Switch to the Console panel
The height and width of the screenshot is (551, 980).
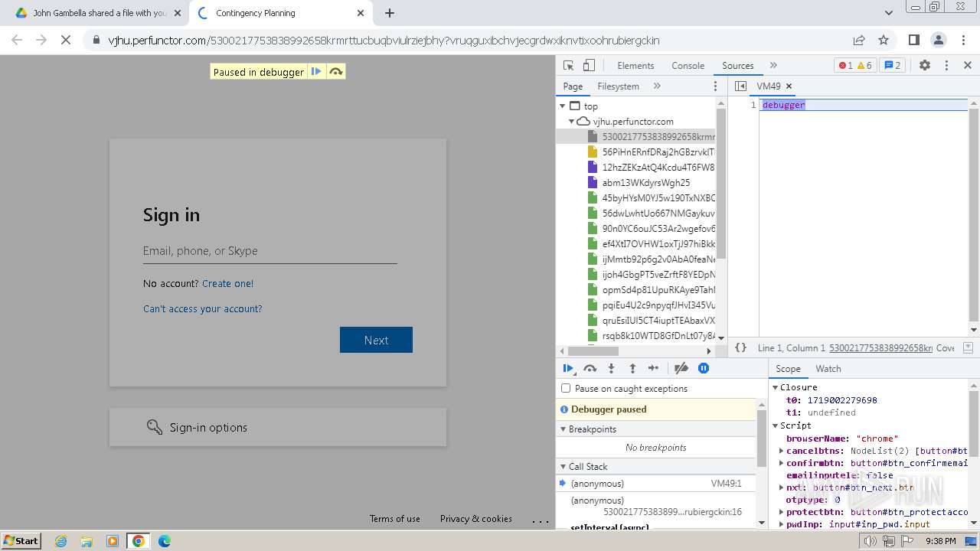click(688, 66)
